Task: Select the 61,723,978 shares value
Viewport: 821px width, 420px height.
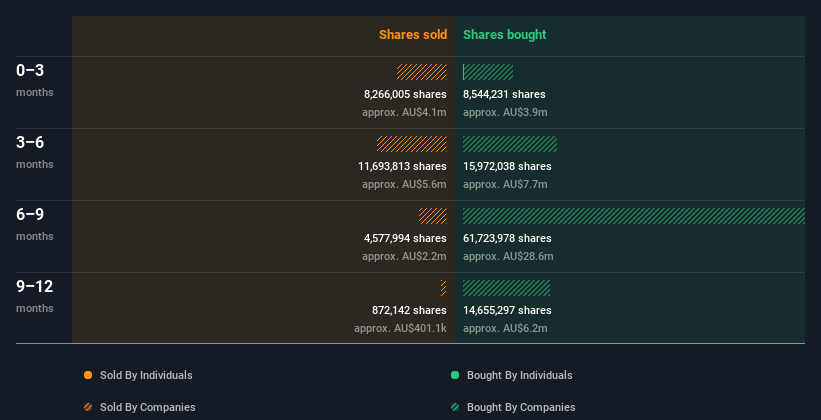Action: (x=507, y=238)
